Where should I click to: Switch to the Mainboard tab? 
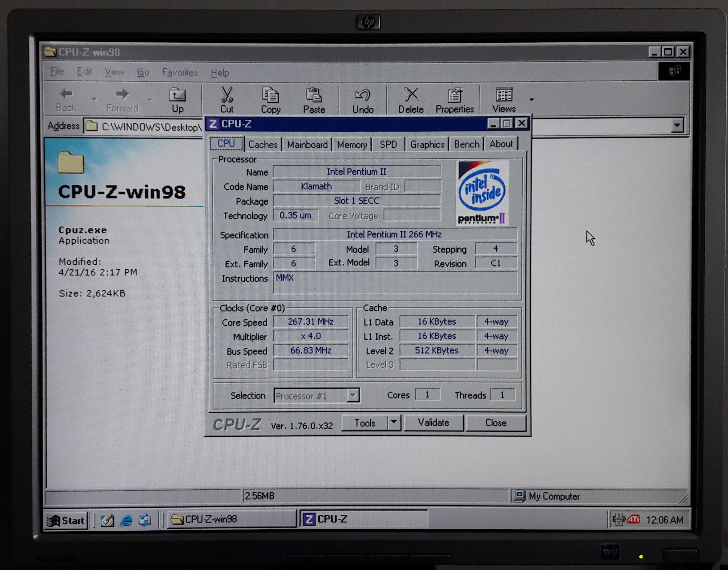pyautogui.click(x=308, y=144)
